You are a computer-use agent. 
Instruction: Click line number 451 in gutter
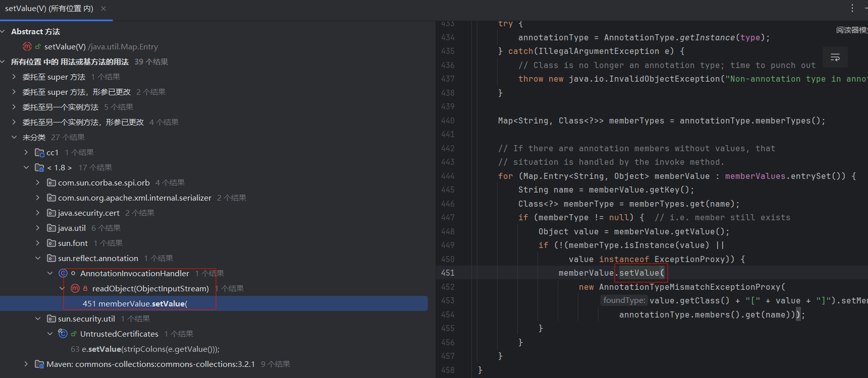click(448, 273)
